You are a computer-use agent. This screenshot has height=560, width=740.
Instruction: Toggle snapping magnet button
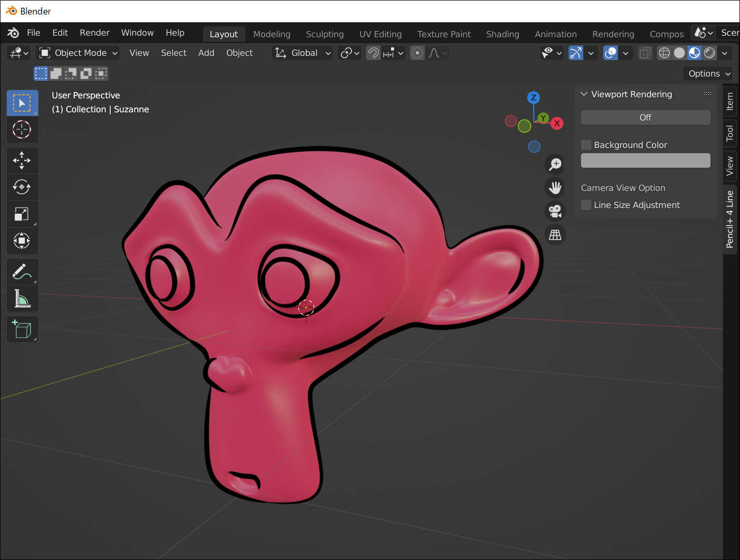click(373, 53)
